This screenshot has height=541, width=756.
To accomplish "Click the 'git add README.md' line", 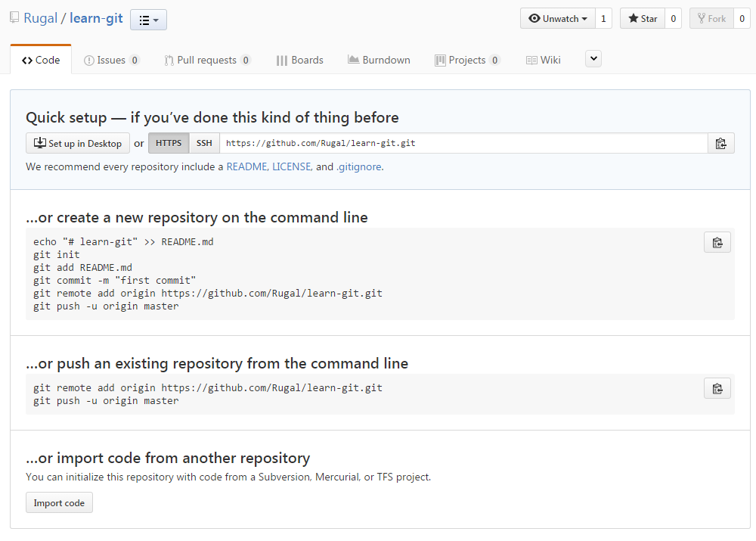I will pos(82,267).
